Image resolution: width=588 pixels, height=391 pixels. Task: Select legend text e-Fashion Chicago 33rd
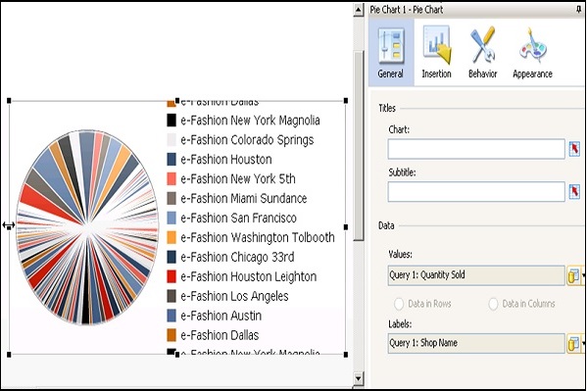point(237,257)
